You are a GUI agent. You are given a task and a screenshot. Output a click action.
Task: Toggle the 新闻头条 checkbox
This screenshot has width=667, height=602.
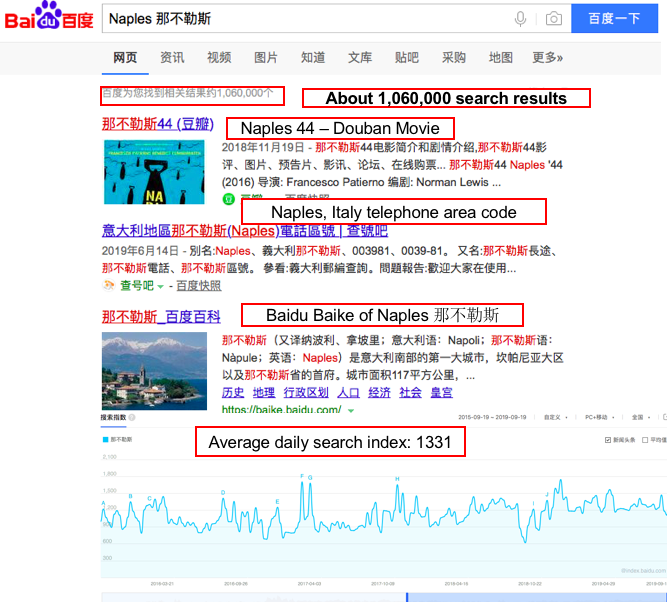click(x=607, y=440)
